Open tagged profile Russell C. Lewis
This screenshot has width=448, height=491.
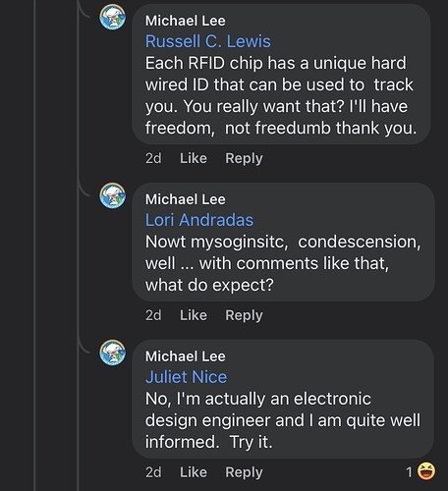208,41
